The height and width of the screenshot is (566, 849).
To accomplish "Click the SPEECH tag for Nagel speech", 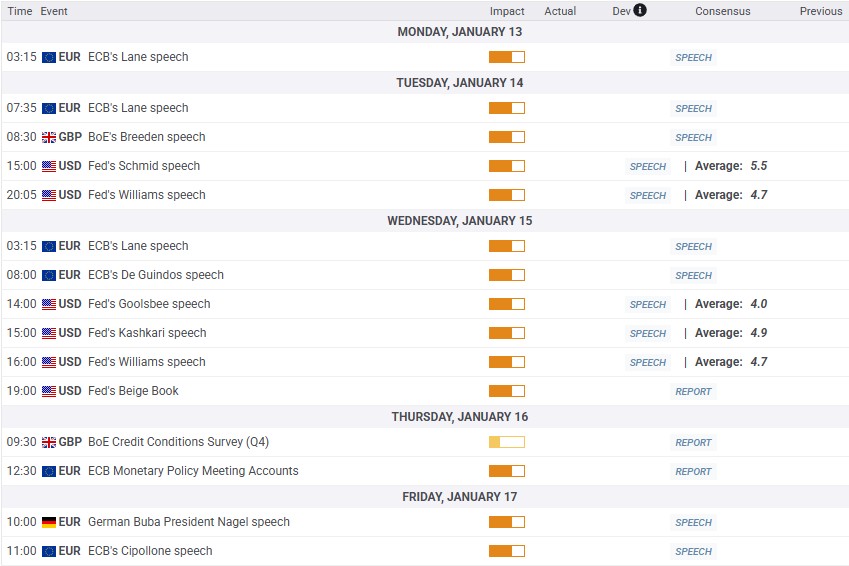I will pyautogui.click(x=693, y=523).
